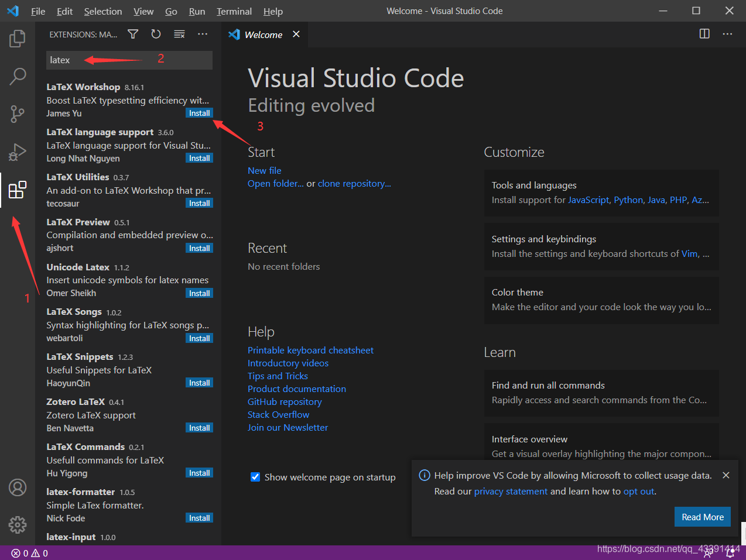
Task: Install the LaTeX Commands extension
Action: coord(199,473)
